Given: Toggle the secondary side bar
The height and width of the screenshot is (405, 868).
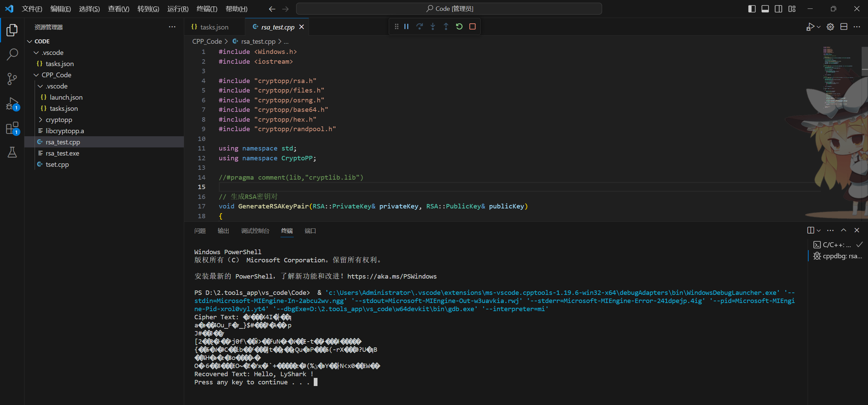Looking at the screenshot, I should [x=778, y=8].
